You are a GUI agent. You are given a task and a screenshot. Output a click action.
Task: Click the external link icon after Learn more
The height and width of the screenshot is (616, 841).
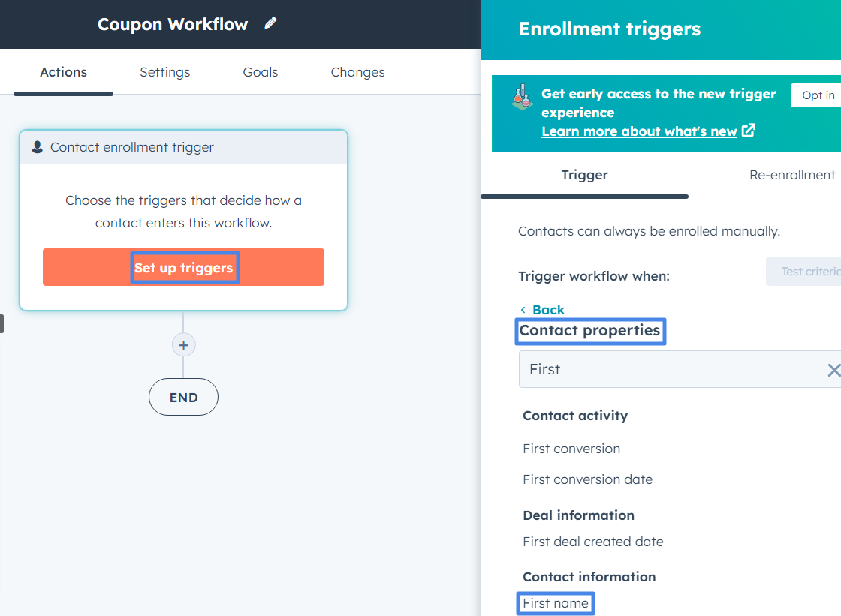[x=749, y=131]
